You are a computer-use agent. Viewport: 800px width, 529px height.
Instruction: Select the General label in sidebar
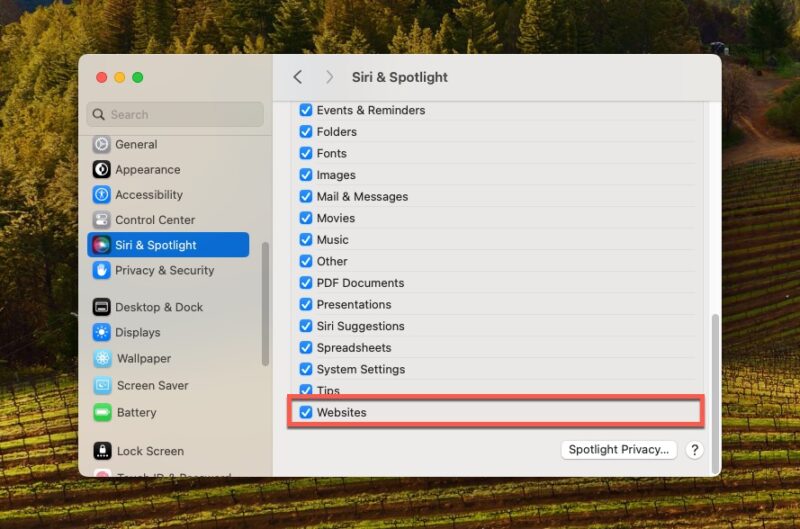click(x=136, y=144)
